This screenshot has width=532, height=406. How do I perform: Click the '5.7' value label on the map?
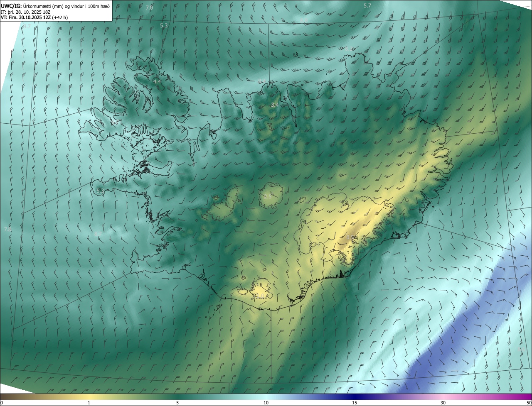[367, 5]
